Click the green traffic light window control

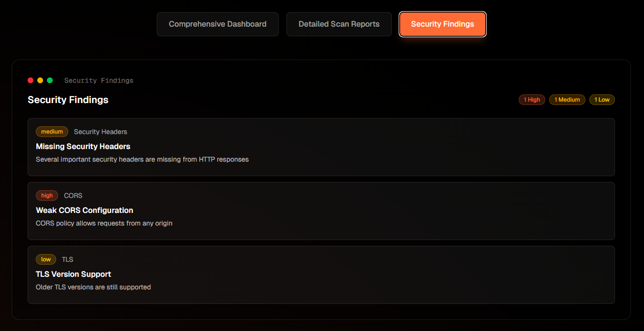tap(50, 80)
